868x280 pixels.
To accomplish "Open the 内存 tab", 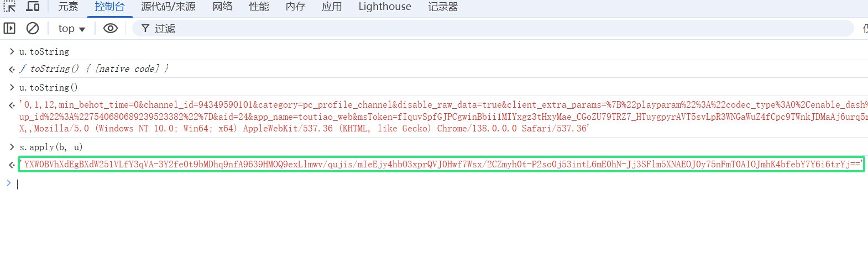I will coord(295,7).
